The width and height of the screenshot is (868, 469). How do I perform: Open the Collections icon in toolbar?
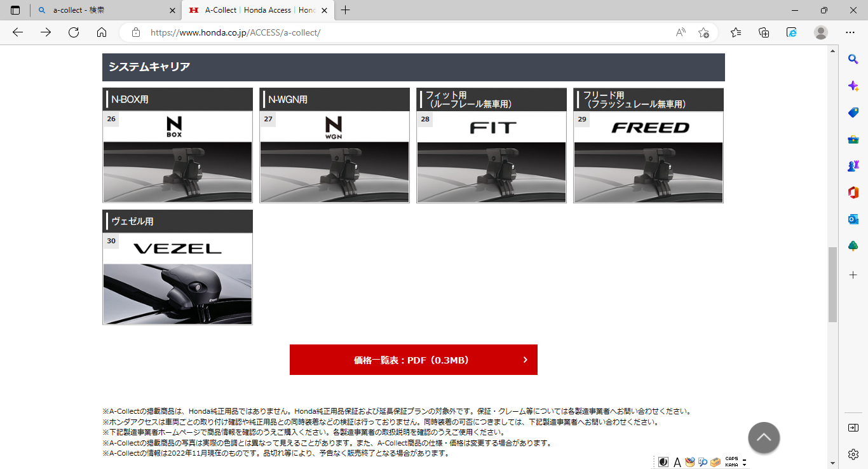pyautogui.click(x=764, y=32)
